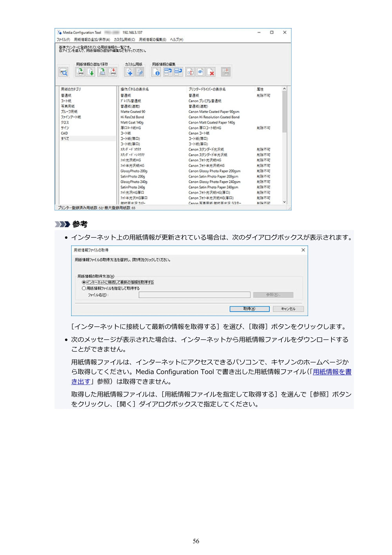Select the 写真用紙 paper category

pyautogui.click(x=68, y=106)
